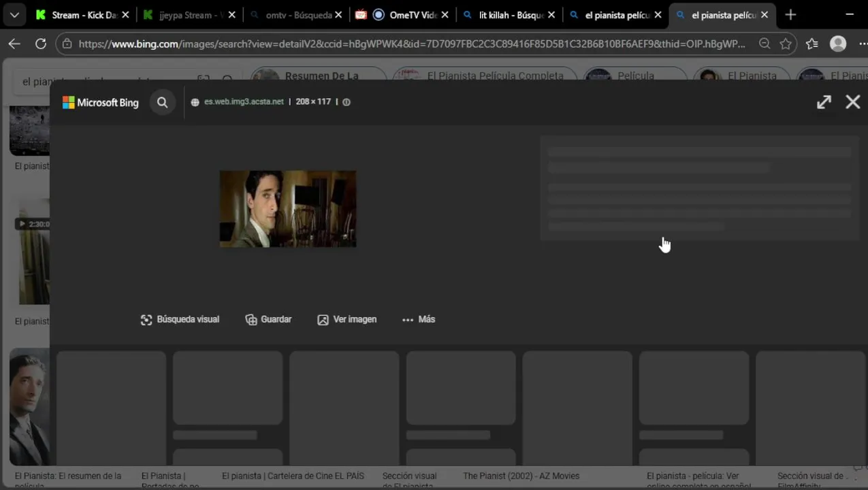Close the jjeypa Stream tab
Screen dimensions: 868x490
(232, 15)
